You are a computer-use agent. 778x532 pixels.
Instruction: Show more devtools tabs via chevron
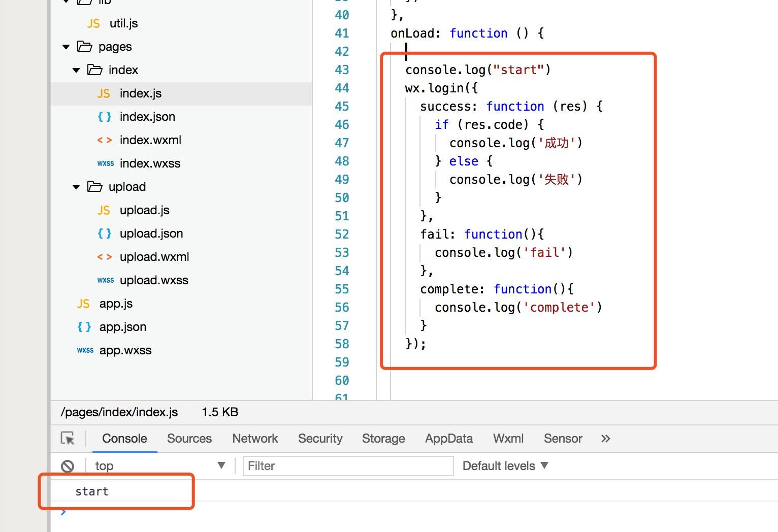coord(605,439)
